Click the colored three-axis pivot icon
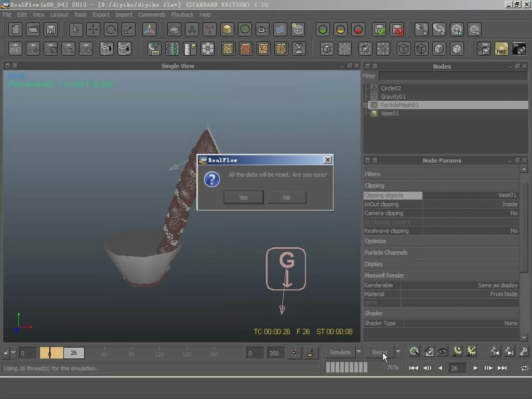Image resolution: width=532 pixels, height=399 pixels. coord(149,30)
